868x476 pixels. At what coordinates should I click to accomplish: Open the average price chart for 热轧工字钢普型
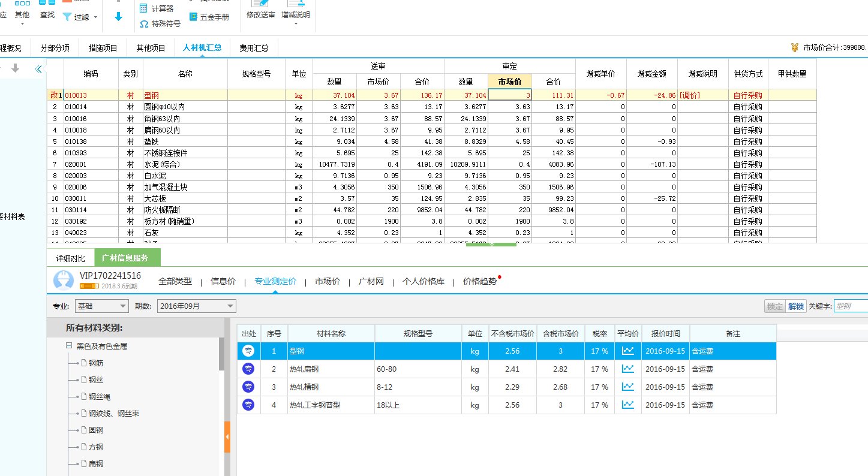(628, 405)
